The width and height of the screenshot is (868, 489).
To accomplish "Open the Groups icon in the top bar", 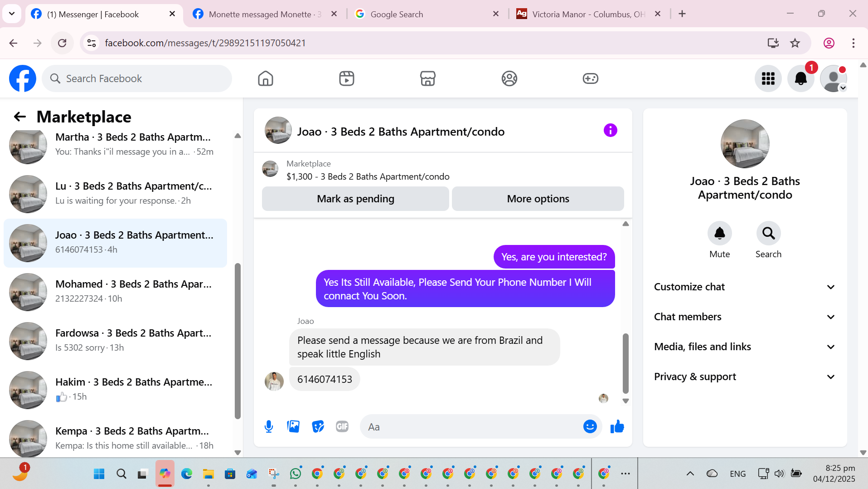I will coord(509,78).
